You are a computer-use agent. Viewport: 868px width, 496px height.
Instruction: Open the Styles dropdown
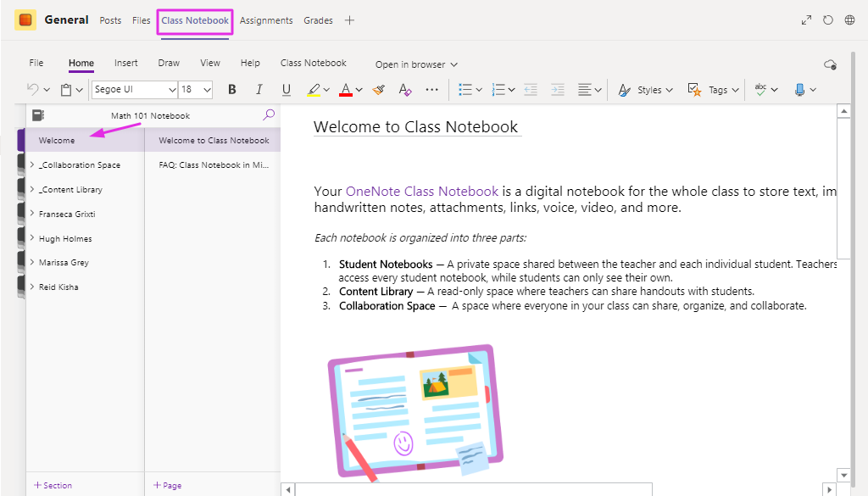click(x=645, y=90)
